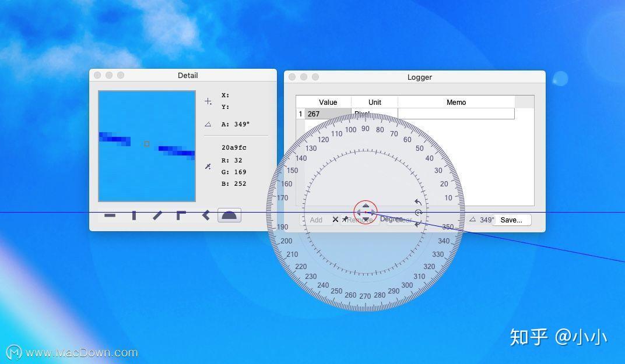Click the Add button in Logger
Screen dimensions: 625x364
click(315, 220)
